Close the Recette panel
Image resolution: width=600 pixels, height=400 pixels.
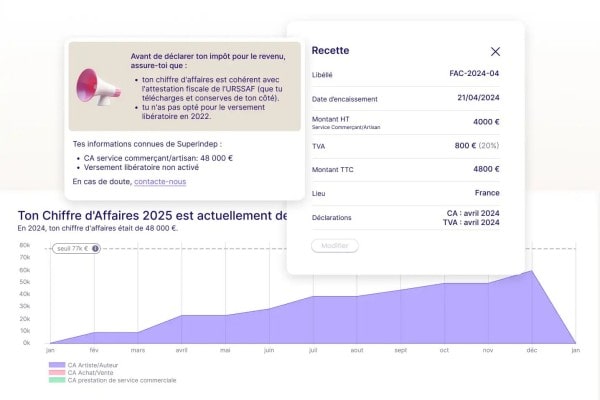[x=495, y=51]
